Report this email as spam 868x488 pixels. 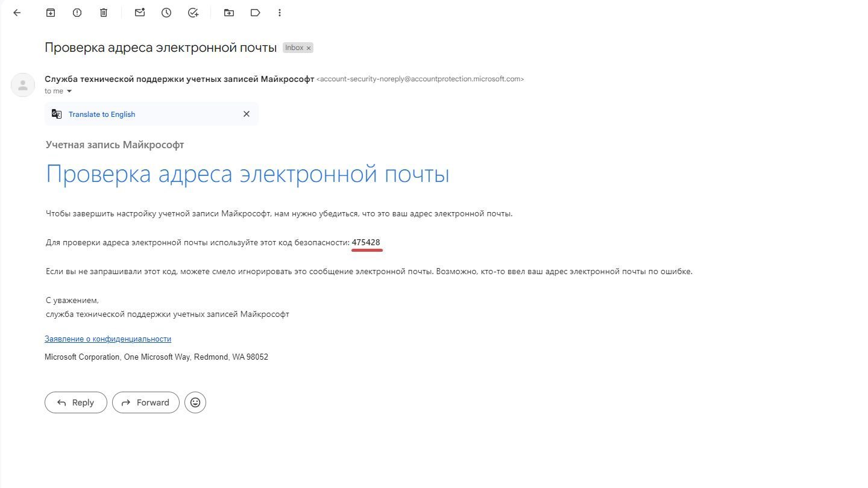coord(77,13)
